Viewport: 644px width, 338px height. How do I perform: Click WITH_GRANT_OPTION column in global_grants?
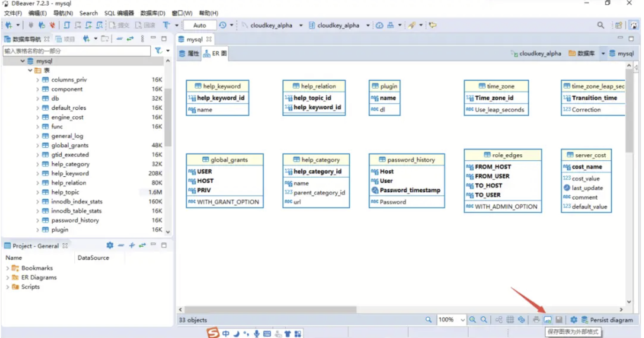(x=228, y=202)
